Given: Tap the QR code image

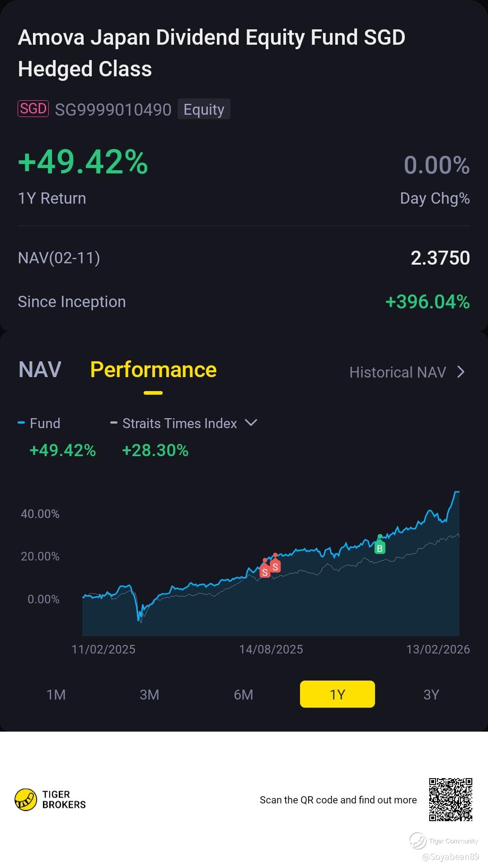Looking at the screenshot, I should point(450,799).
